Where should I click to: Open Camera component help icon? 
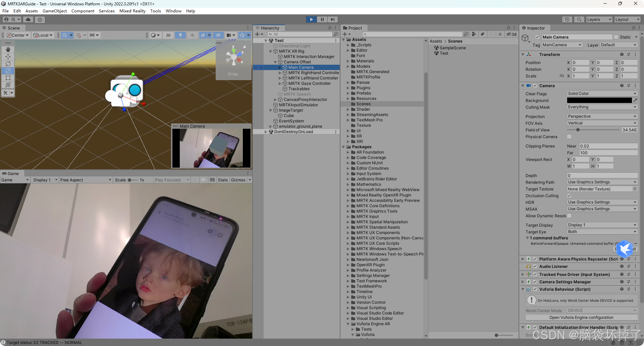(x=622, y=86)
